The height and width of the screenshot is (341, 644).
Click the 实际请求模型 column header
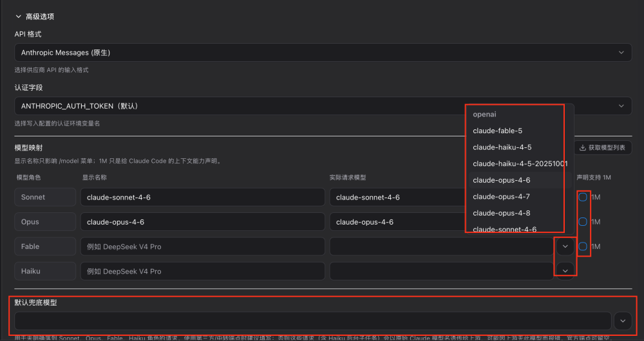(348, 178)
